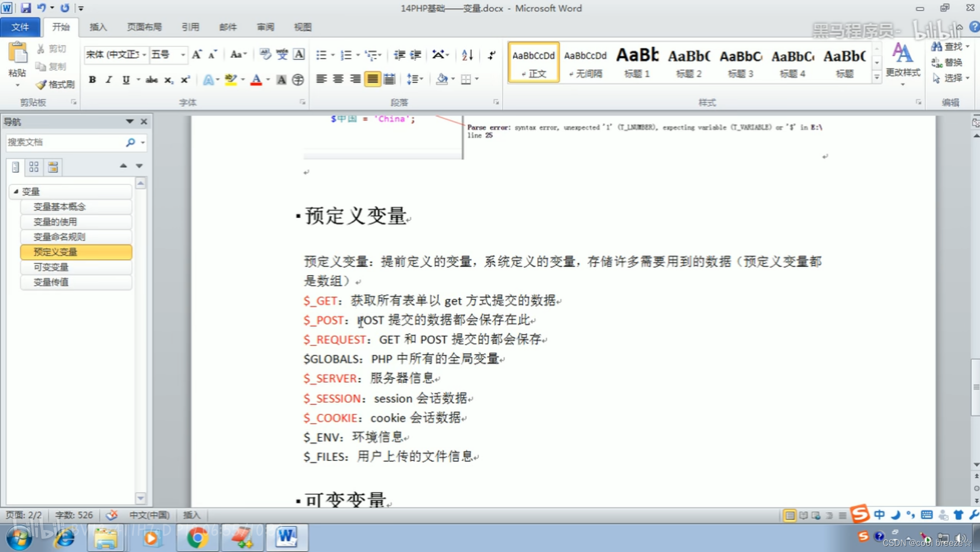The height and width of the screenshot is (552, 980).
Task: Save the document from quick access
Action: tap(26, 8)
